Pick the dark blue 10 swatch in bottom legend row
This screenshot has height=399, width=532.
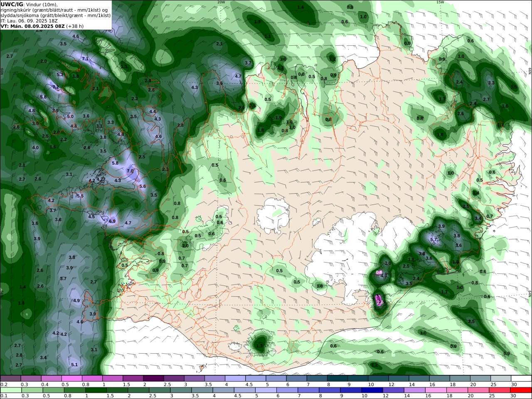[372, 390]
